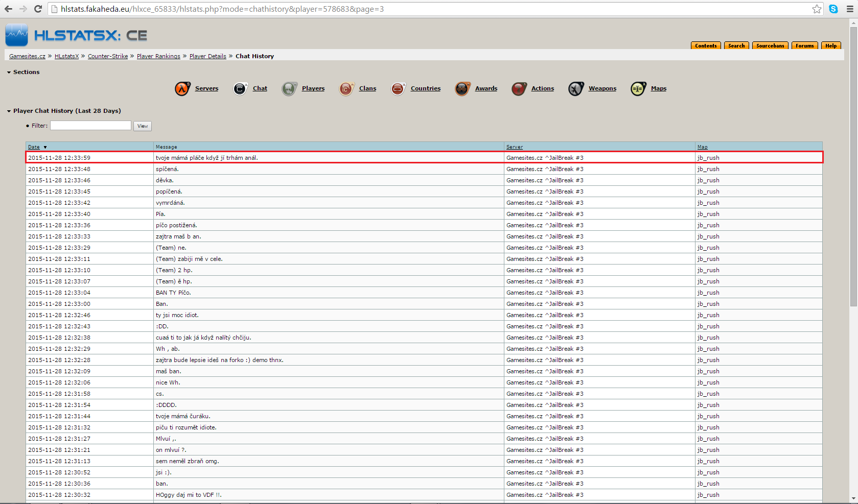
Task: Click the browser forward arrow
Action: pos(23,9)
